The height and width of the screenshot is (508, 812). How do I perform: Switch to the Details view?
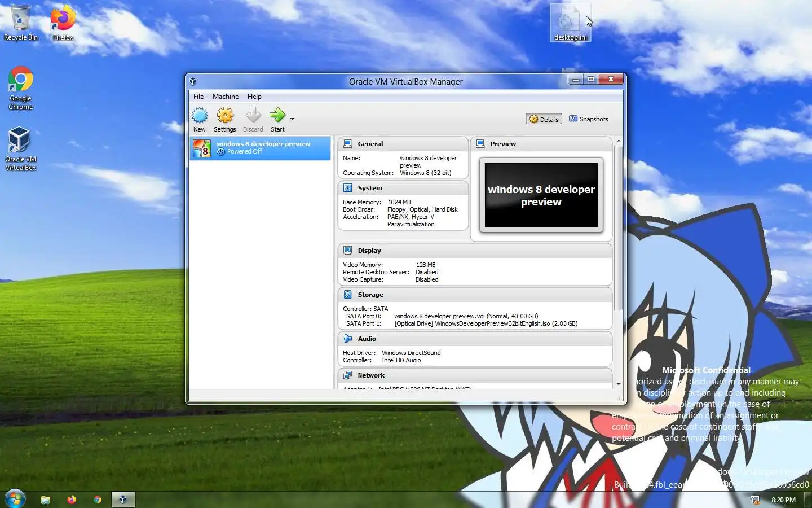[544, 119]
